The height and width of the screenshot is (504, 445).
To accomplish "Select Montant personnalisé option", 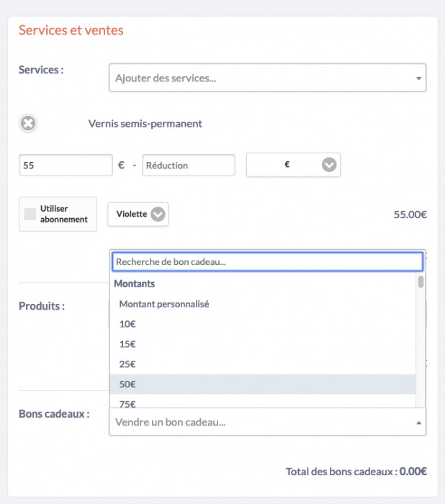I will click(164, 304).
